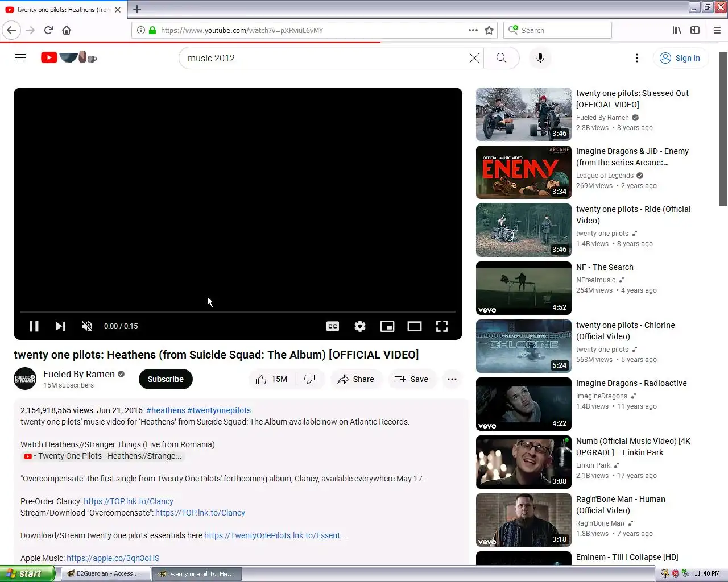728x582 pixels.
Task: Click the magnifier search button
Action: pyautogui.click(x=501, y=58)
